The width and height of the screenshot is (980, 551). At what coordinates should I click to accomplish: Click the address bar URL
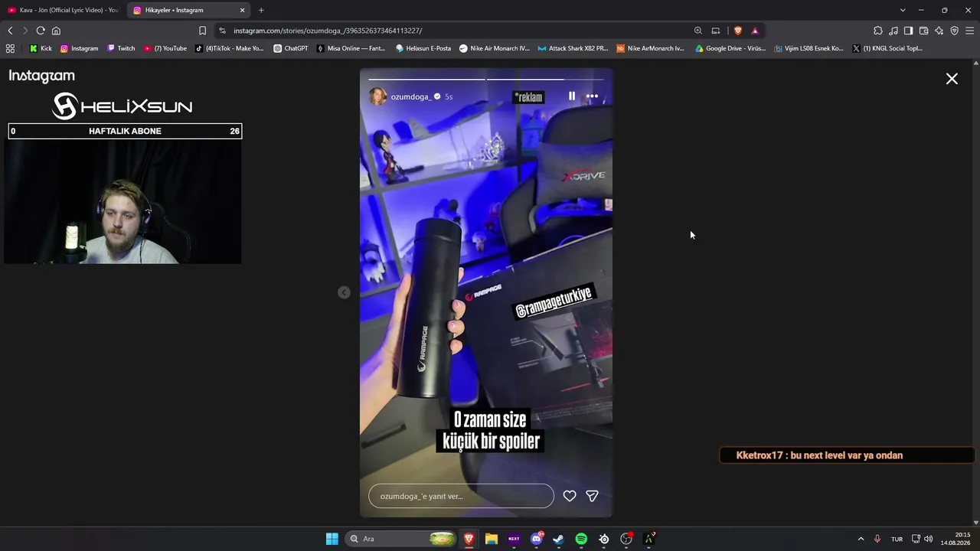328,31
